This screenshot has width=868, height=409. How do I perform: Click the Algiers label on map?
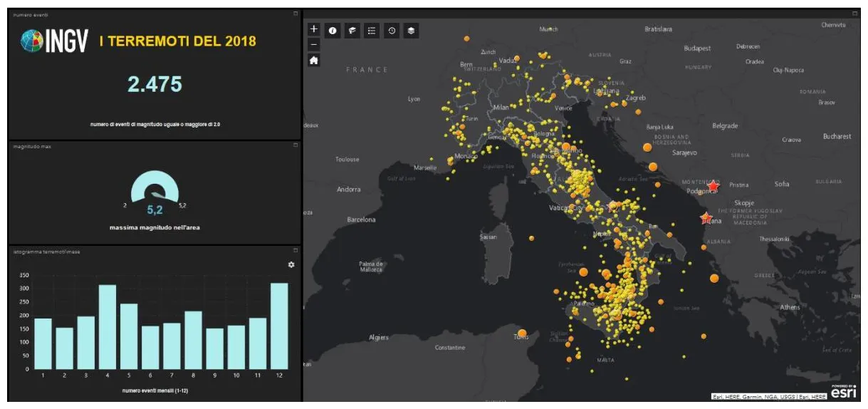coord(378,337)
